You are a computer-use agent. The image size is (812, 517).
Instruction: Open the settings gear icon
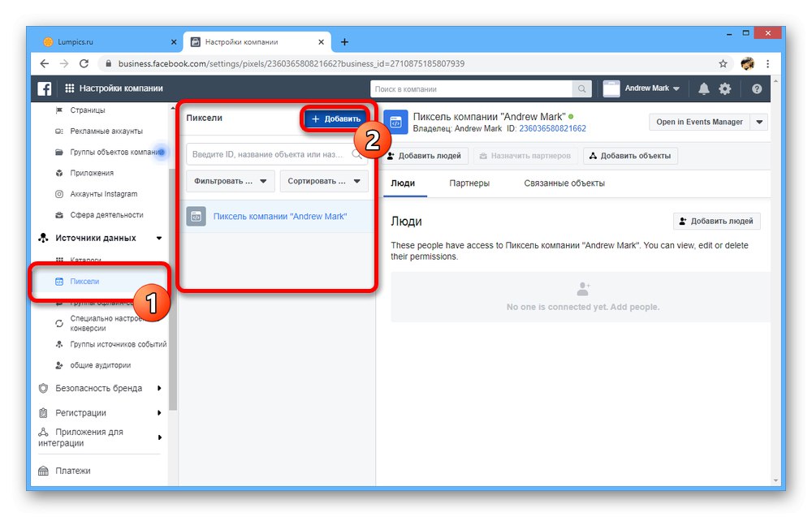(725, 88)
